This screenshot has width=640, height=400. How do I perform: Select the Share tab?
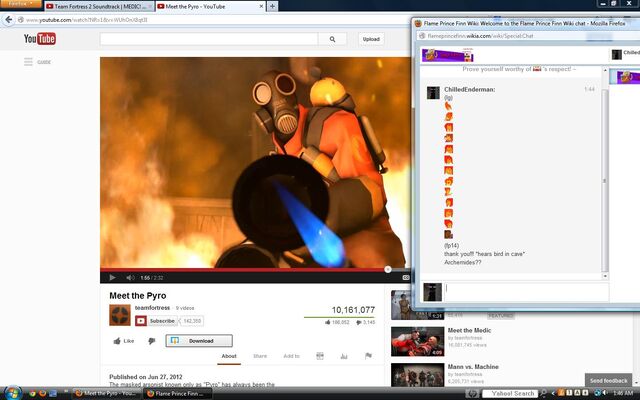pyautogui.click(x=260, y=356)
